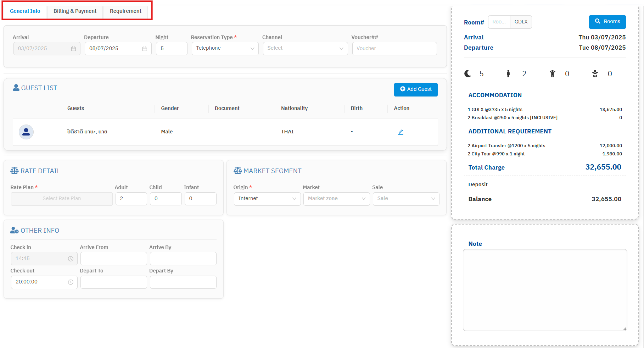The width and height of the screenshot is (644, 348).
Task: Click the Rooms search button
Action: tap(607, 22)
